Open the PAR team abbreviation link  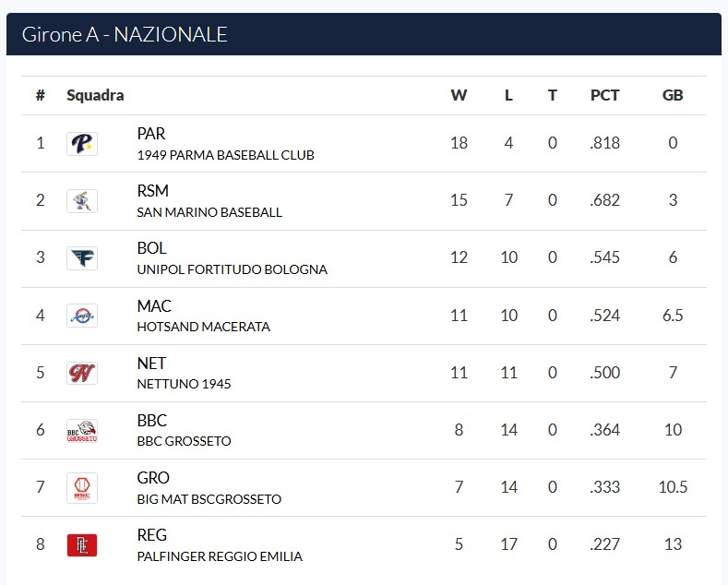tap(151, 134)
